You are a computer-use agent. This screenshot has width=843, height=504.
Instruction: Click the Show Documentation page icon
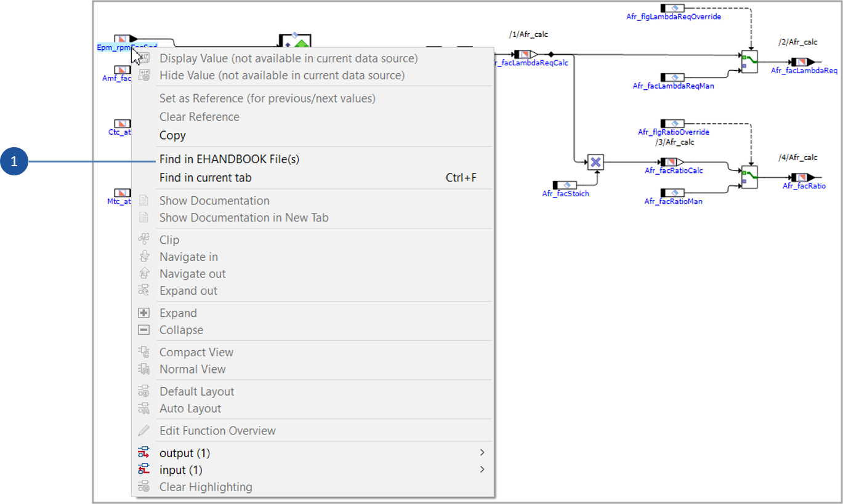[x=144, y=201]
